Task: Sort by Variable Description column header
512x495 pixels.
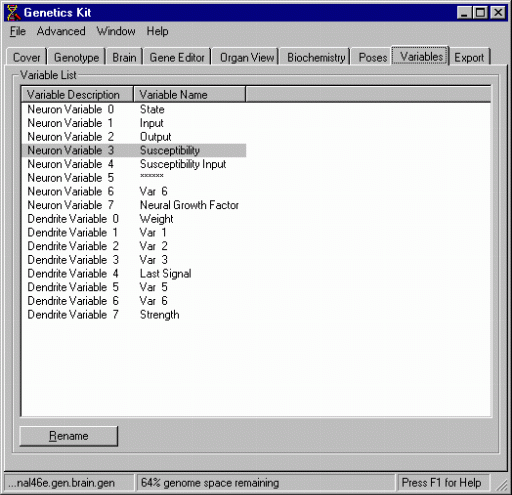Action: 77,95
